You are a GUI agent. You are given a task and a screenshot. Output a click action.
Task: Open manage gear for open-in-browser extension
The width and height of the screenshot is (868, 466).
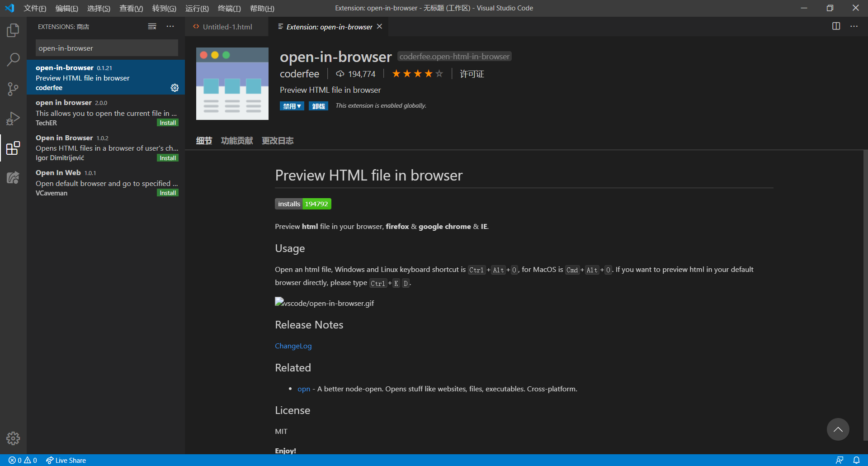(x=175, y=88)
